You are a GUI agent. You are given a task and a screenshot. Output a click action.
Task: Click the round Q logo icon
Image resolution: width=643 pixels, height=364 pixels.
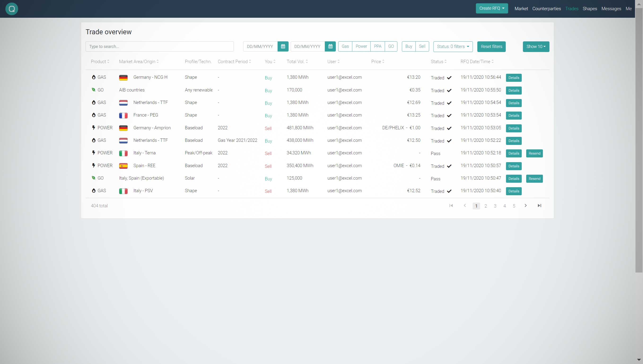click(x=12, y=9)
